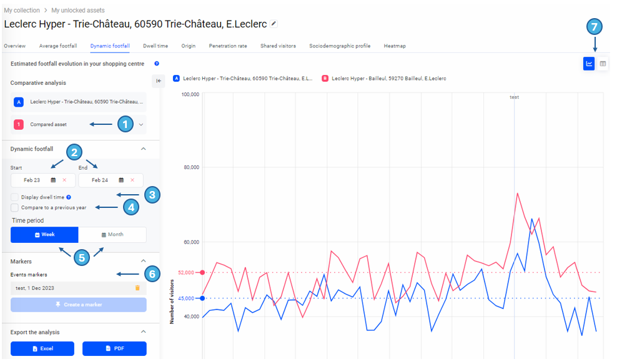
Task: Go to Sociodemographic profile tab
Action: coord(339,46)
